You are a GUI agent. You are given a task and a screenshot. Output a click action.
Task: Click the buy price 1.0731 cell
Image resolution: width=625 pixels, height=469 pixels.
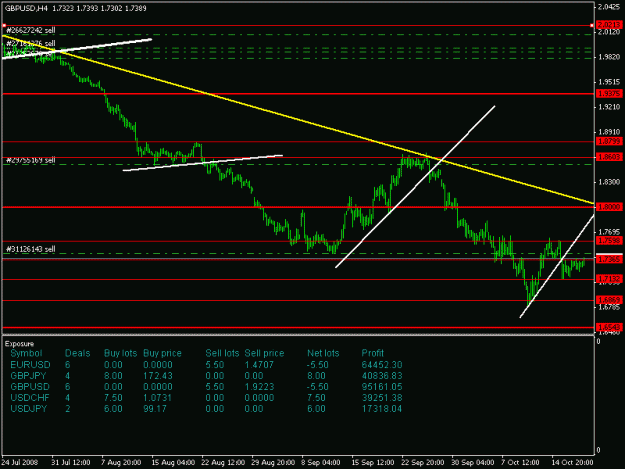point(157,398)
